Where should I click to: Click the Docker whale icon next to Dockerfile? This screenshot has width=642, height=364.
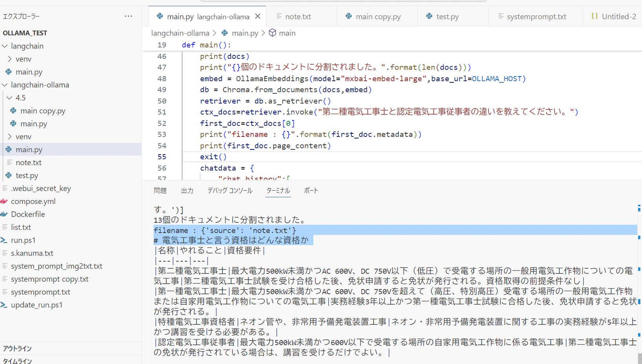coord(4,214)
